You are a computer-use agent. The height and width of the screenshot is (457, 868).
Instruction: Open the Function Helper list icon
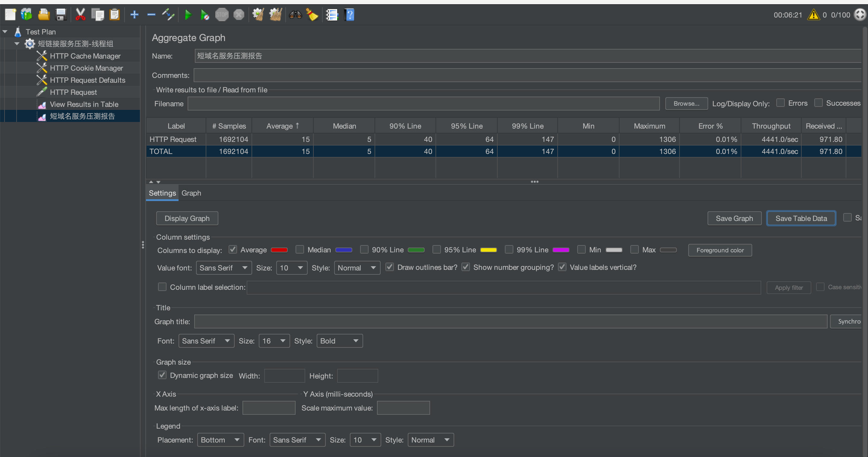pyautogui.click(x=331, y=15)
